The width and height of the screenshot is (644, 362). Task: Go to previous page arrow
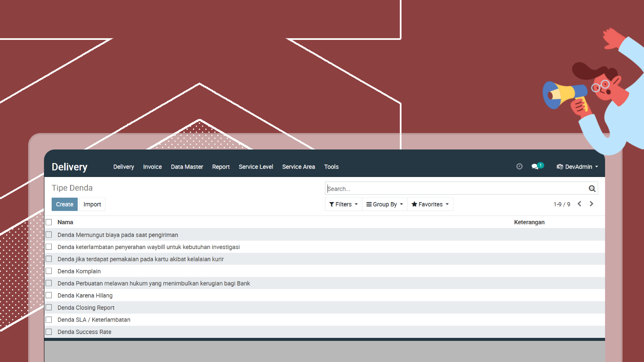579,204
